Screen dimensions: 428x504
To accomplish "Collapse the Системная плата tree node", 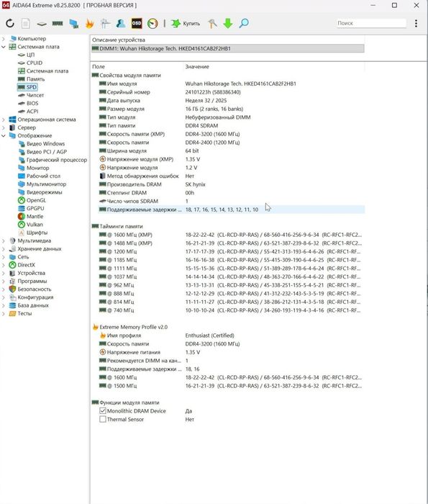I will click(x=4, y=47).
